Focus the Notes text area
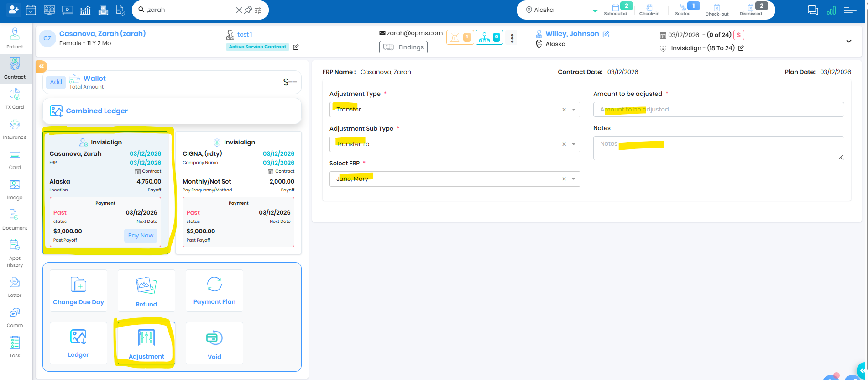868x380 pixels. pyautogui.click(x=718, y=148)
